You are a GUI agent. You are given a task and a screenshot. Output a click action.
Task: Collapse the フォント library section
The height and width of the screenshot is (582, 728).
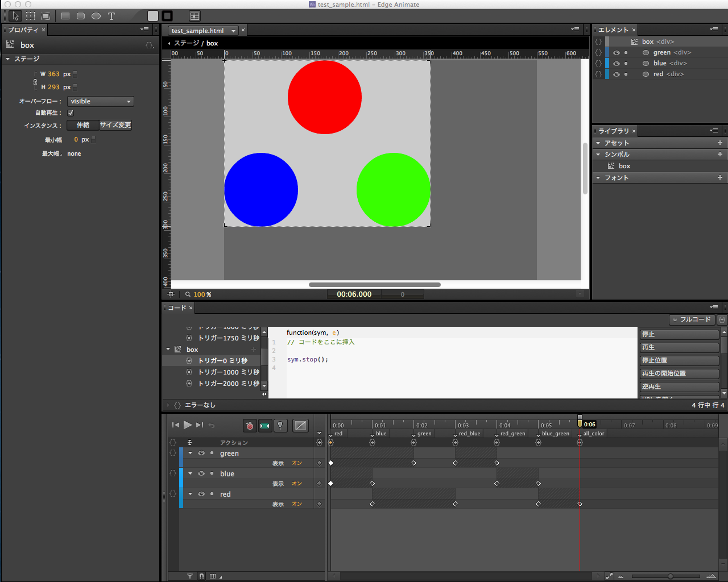[598, 178]
